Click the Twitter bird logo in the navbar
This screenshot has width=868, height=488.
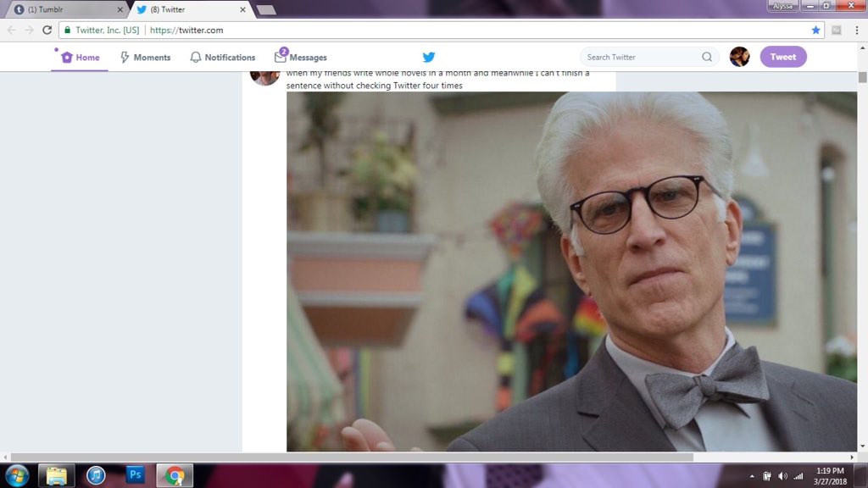click(x=428, y=57)
